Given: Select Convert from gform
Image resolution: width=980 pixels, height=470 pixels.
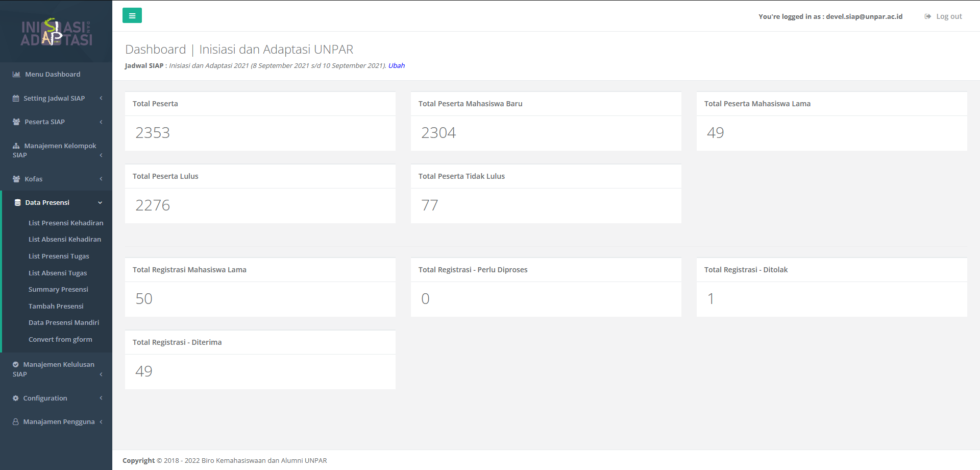Looking at the screenshot, I should click(60, 339).
